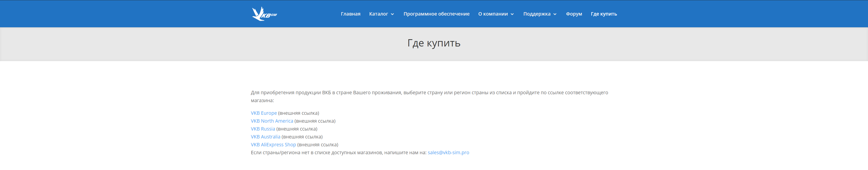This screenshot has height=170, width=868.
Task: Open the VKB Australia store link
Action: [x=266, y=137]
